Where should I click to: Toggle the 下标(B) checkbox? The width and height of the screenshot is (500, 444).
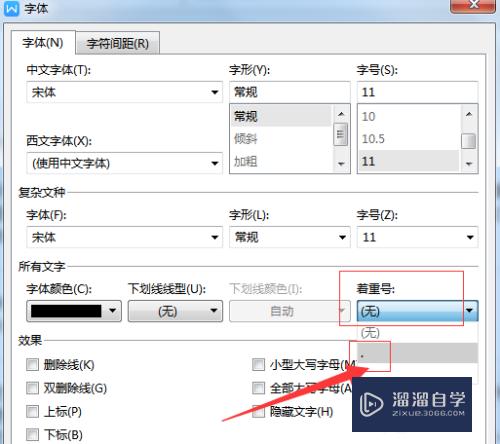(32, 435)
